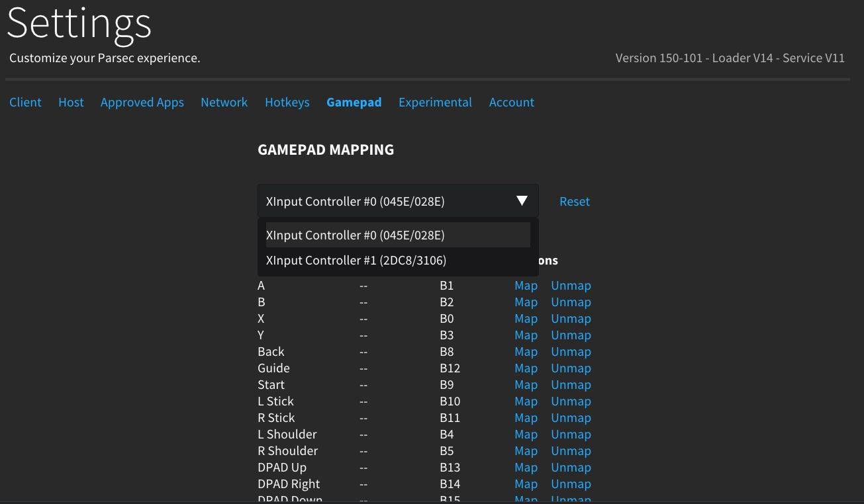Unmap the R Shoulder button
The image size is (864, 504).
coord(571,451)
